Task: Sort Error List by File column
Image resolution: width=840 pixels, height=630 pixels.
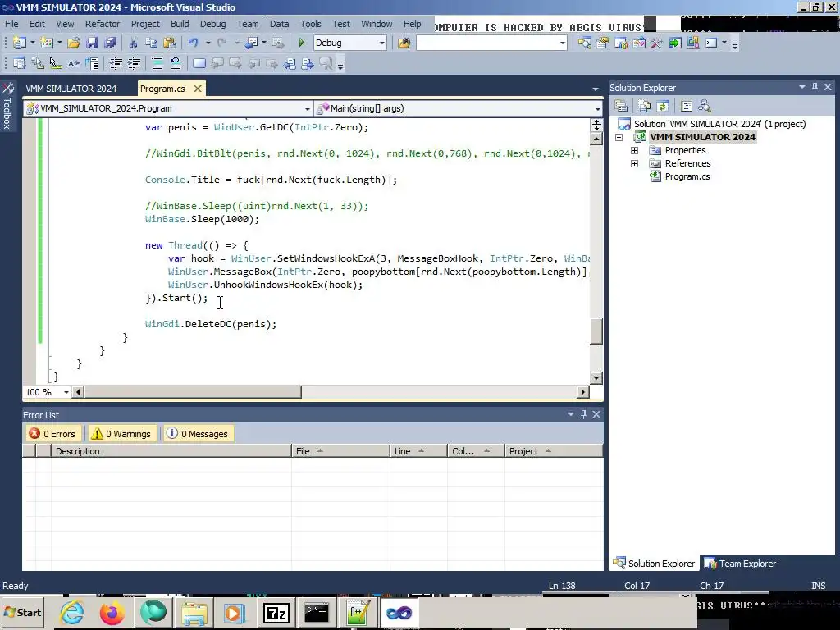Action: [x=340, y=451]
